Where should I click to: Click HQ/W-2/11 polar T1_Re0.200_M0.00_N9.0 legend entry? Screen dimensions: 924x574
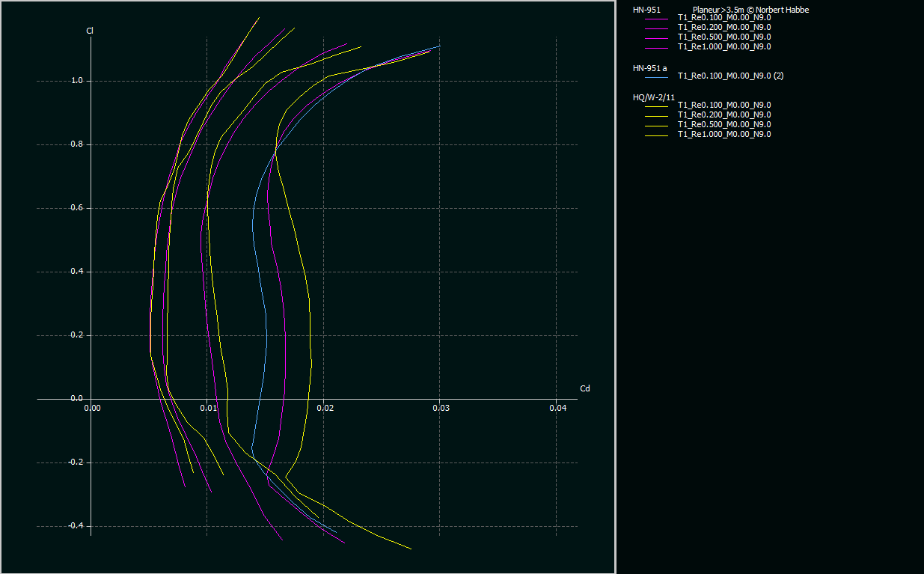tap(723, 115)
